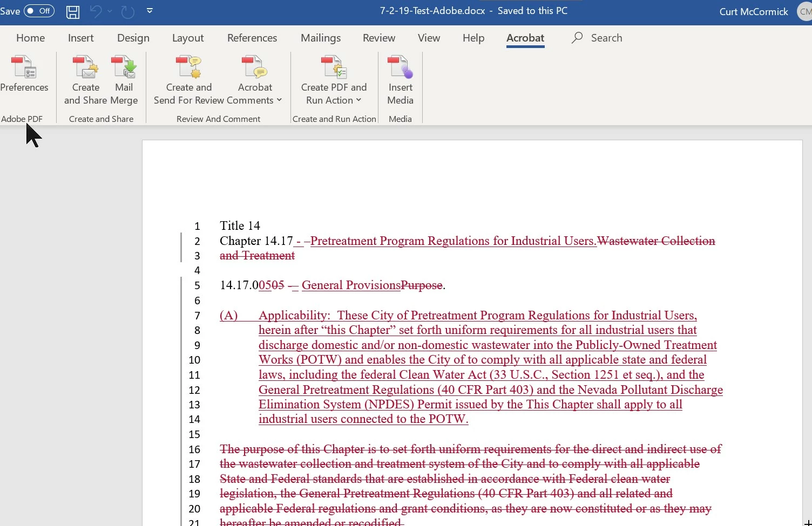Toggle AutoSave off switch
812x526 pixels.
[39, 11]
